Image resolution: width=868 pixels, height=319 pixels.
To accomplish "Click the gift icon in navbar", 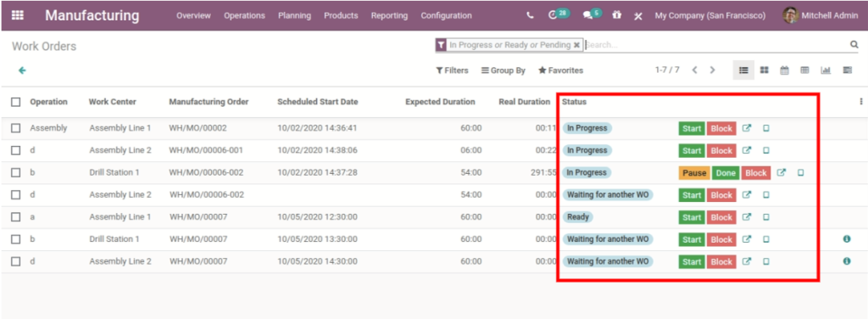I will point(617,15).
